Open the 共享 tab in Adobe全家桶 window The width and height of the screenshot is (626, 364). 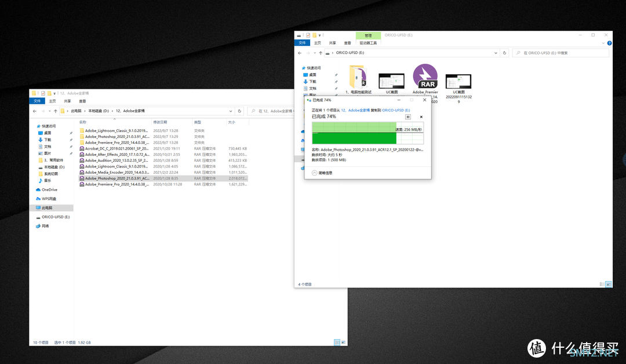[x=67, y=101]
